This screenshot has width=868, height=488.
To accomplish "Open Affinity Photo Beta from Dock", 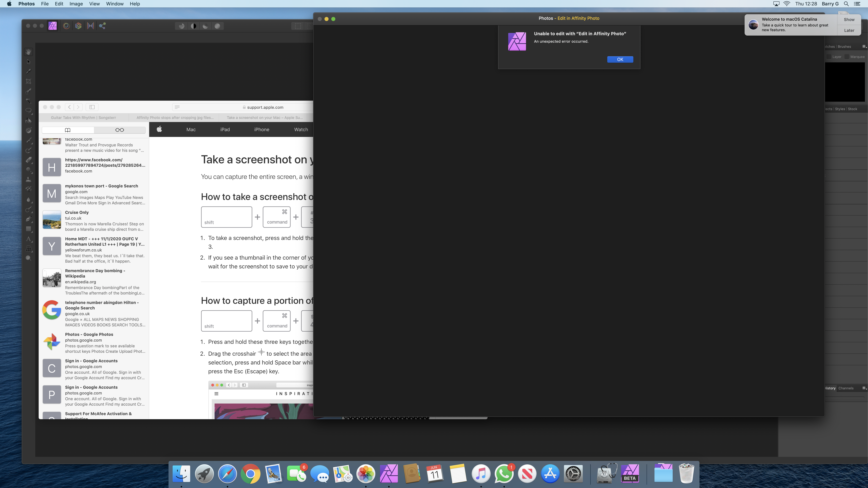I will [629, 474].
